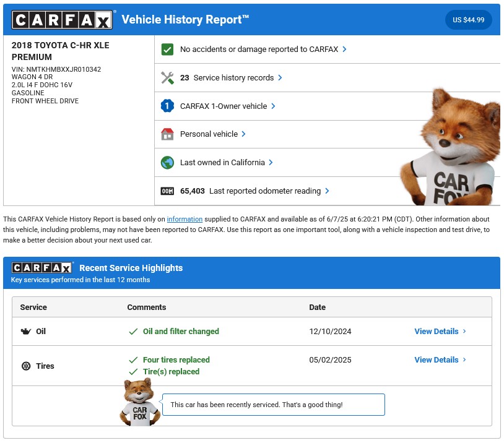Viewport: 504px width, 443px height.
Task: Open the 'information' hyperlink in the disclaimer
Action: (185, 219)
